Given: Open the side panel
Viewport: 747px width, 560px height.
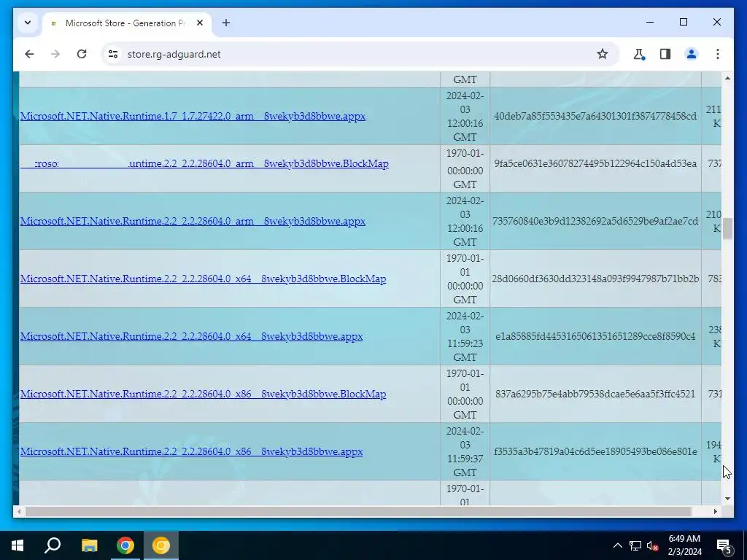Looking at the screenshot, I should 665,54.
